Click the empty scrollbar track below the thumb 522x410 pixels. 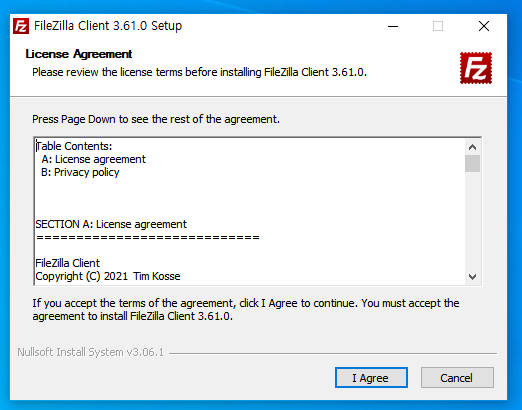pyautogui.click(x=472, y=220)
